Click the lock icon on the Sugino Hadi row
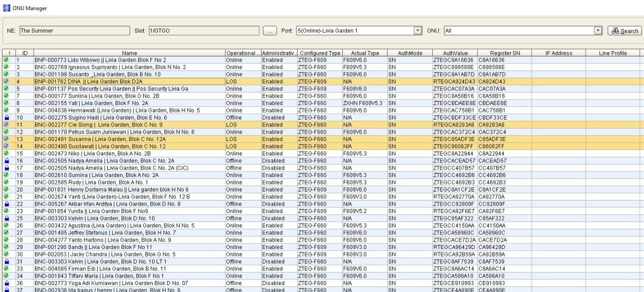Screen dimensions: 644x292 6,117
